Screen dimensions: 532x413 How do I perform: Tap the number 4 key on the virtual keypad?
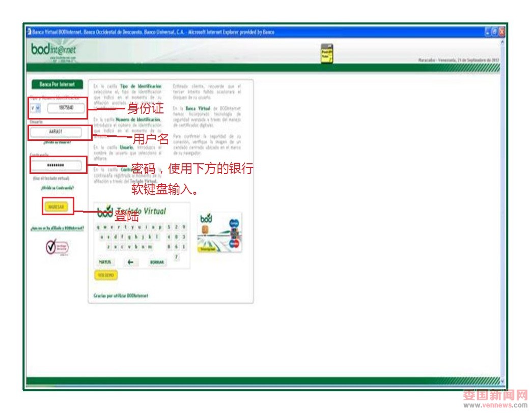tap(169, 237)
